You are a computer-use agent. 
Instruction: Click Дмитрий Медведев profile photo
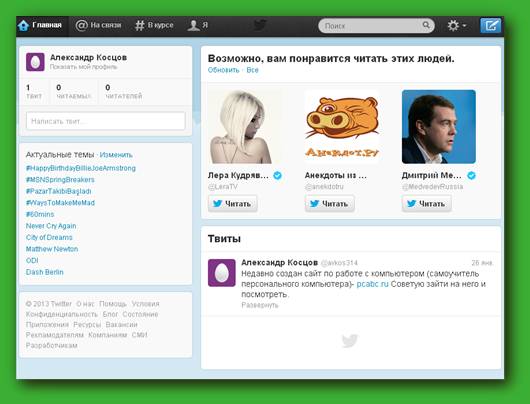pyautogui.click(x=439, y=127)
